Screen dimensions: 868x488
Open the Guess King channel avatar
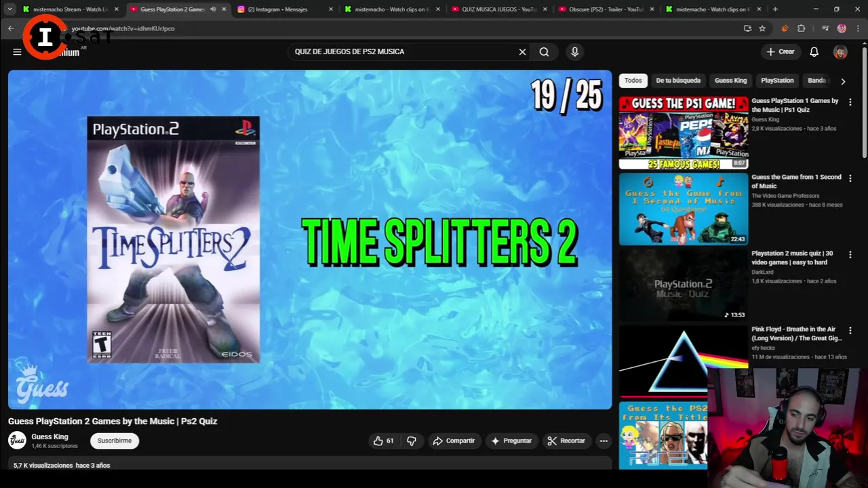(x=17, y=441)
